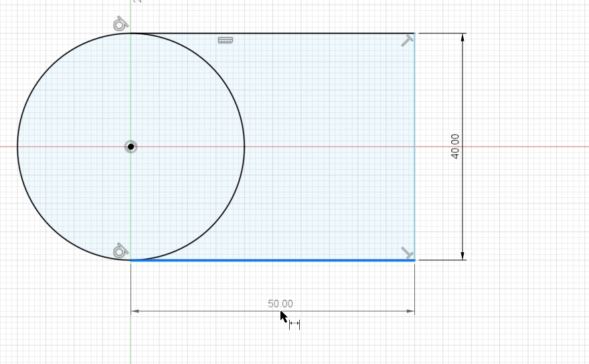Click the 40.00 vertical dimension value
589x364 pixels.
tap(455, 147)
